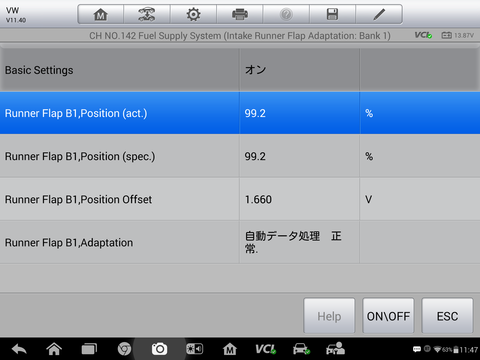Image resolution: width=480 pixels, height=360 pixels.
Task: Open settings gear in top toolbar
Action: (193, 14)
